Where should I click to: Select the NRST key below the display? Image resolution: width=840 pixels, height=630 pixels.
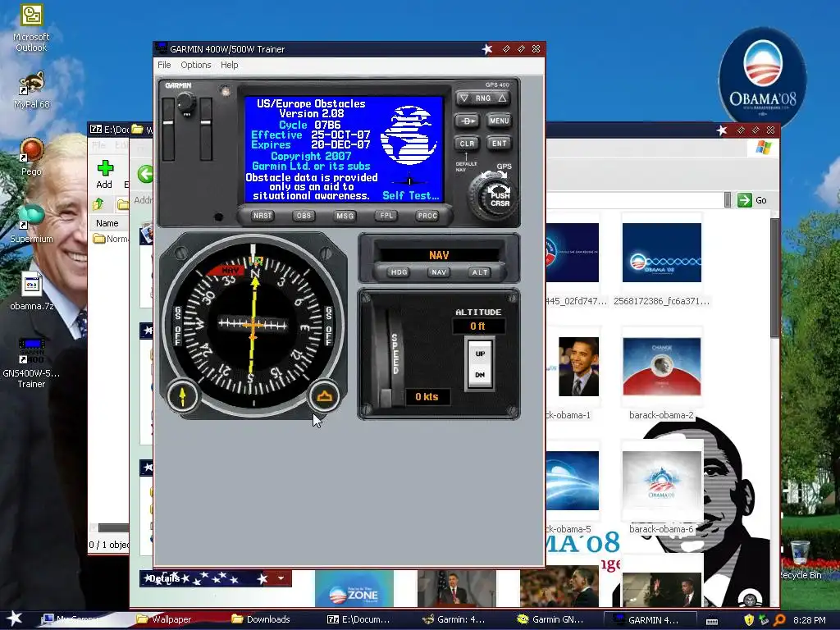(262, 216)
